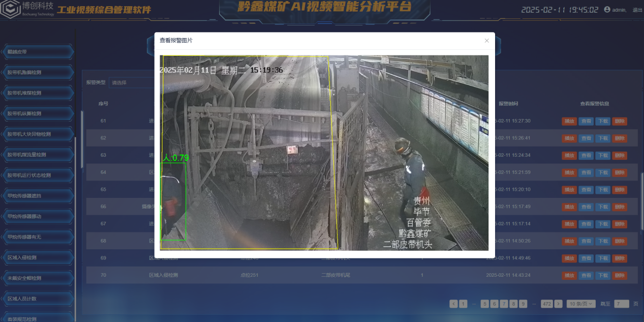Click the 退出 logout link
This screenshot has height=322, width=644.
637,10
